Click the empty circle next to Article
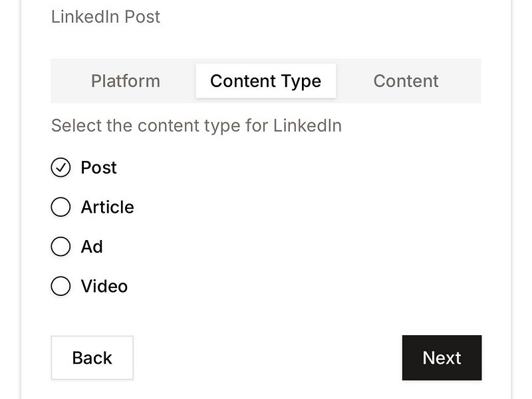532x399 pixels. (61, 207)
